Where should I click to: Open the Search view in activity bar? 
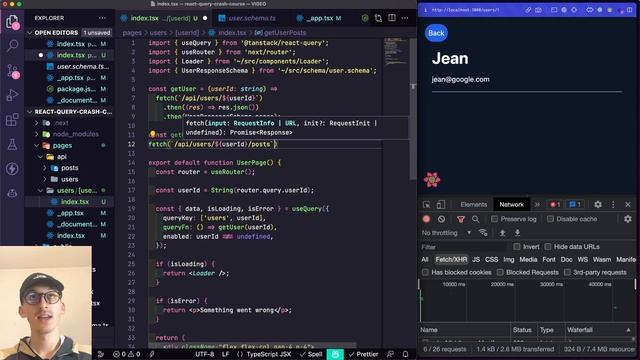click(12, 45)
